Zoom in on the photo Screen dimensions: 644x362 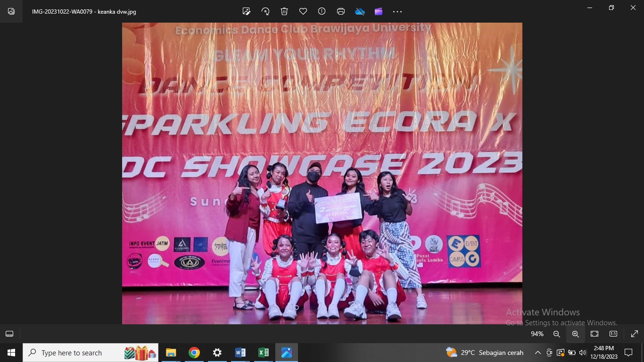click(576, 334)
